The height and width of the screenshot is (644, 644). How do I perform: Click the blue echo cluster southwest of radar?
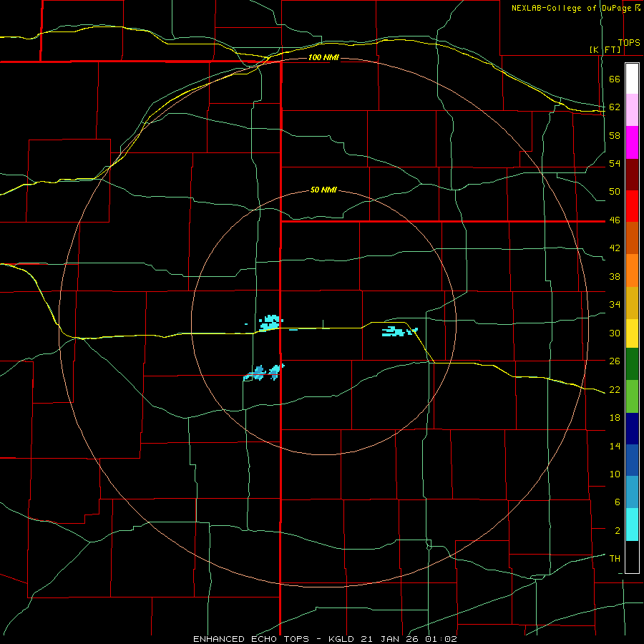264,372
